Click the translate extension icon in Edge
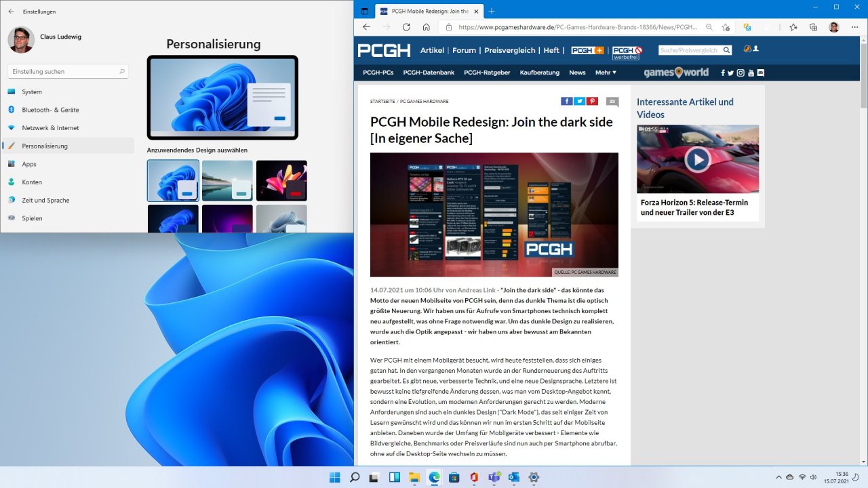 pyautogui.click(x=747, y=27)
